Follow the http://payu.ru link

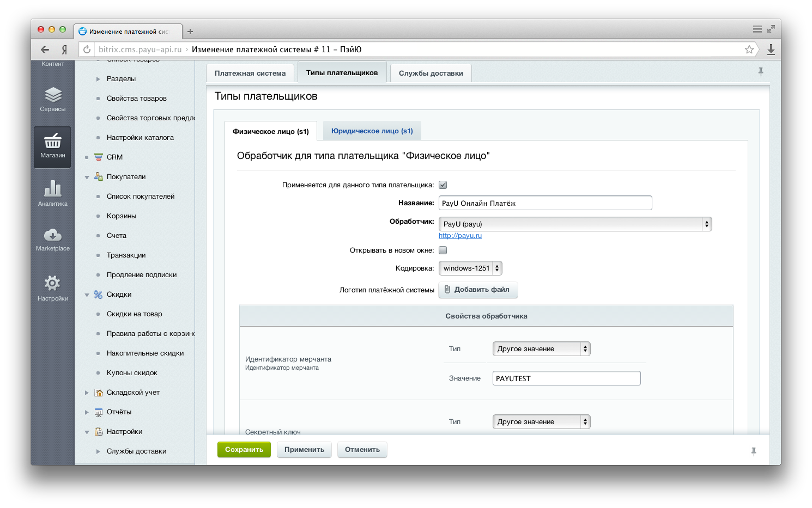(x=460, y=236)
